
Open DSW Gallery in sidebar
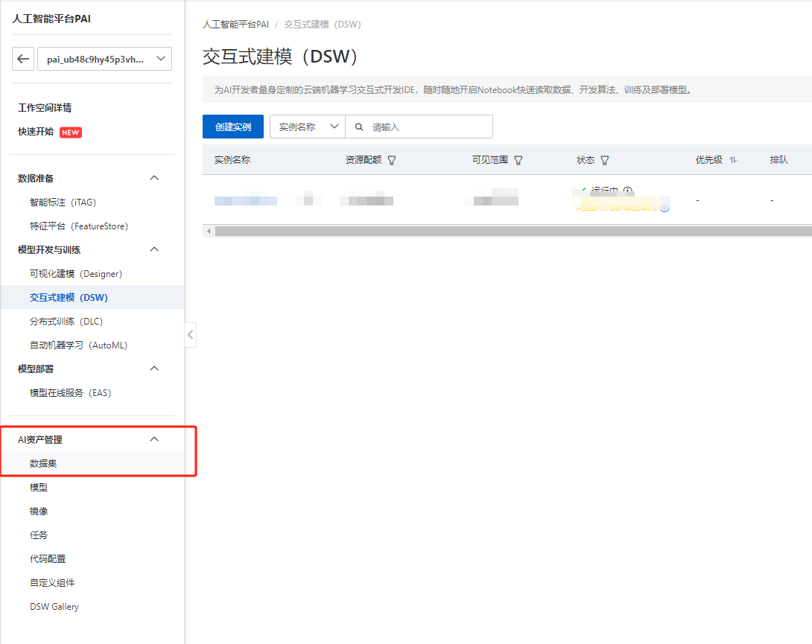[x=54, y=606]
